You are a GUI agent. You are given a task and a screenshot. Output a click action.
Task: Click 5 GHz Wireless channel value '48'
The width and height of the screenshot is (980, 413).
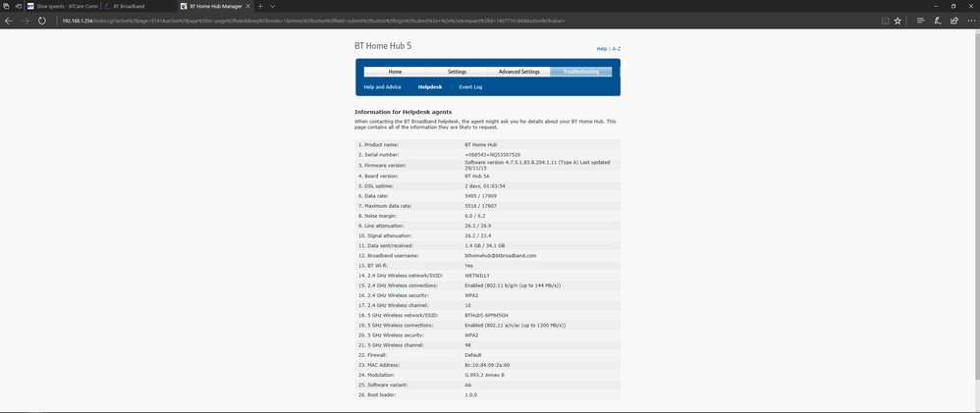(468, 345)
